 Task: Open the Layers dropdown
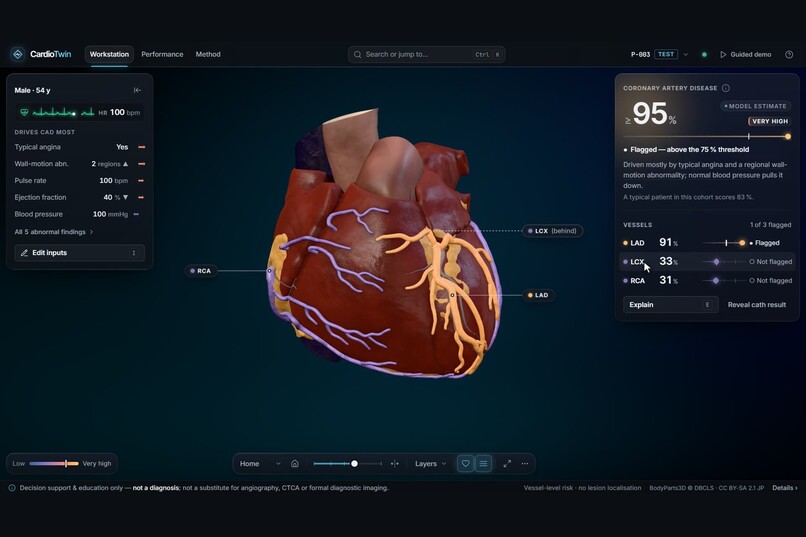(431, 464)
